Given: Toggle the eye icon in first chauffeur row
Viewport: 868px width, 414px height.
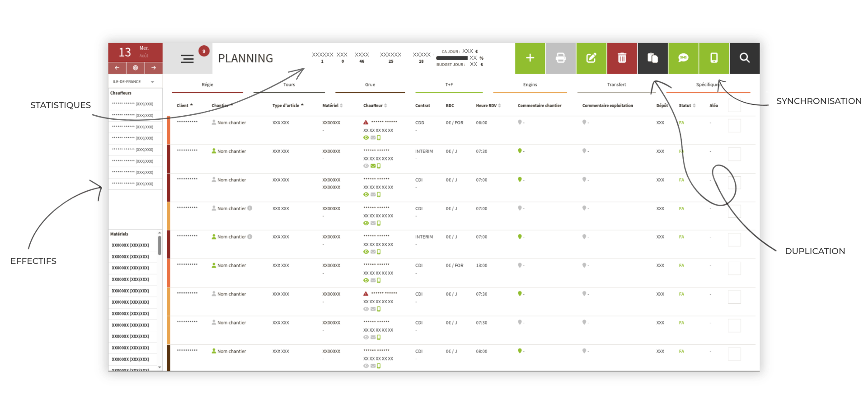Looking at the screenshot, I should (366, 138).
